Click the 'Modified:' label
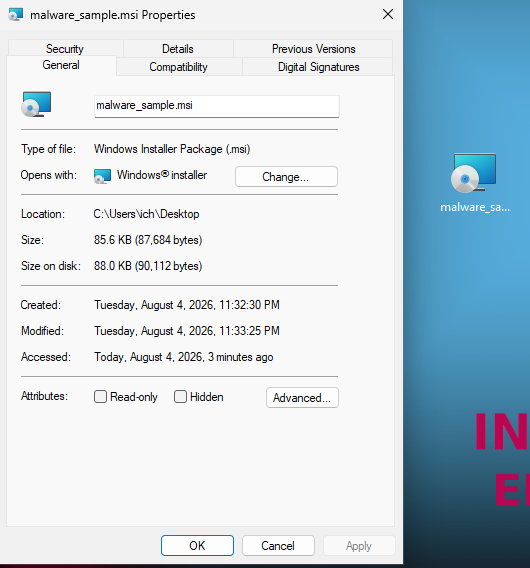 42,331
